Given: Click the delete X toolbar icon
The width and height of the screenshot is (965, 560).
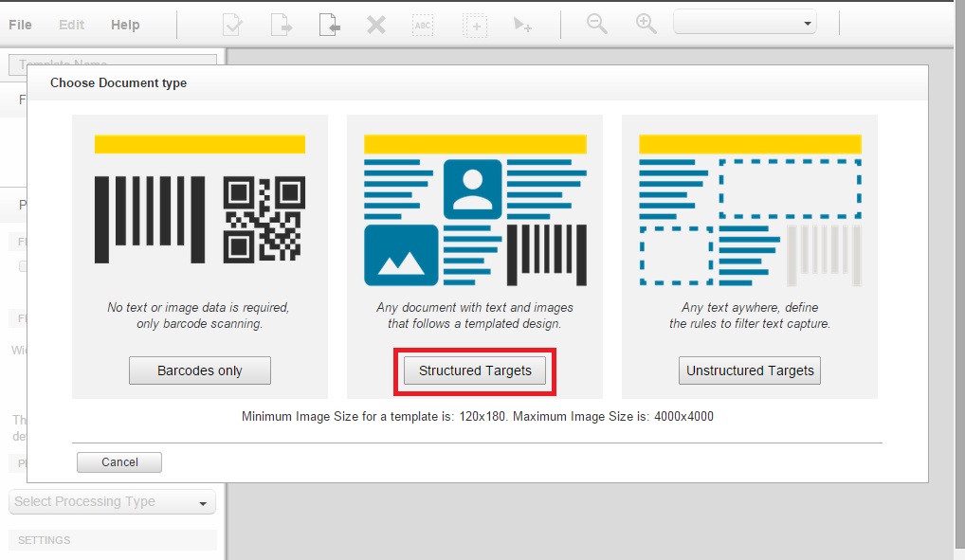Looking at the screenshot, I should (x=376, y=26).
